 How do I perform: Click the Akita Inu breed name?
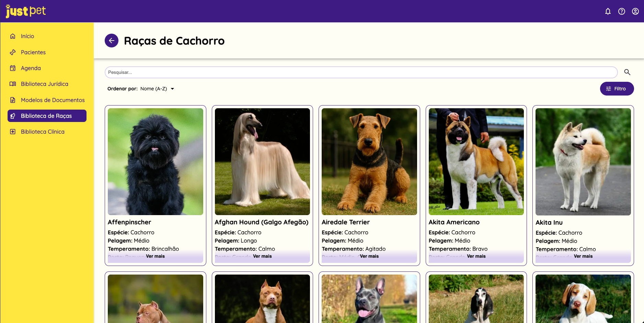tap(549, 223)
